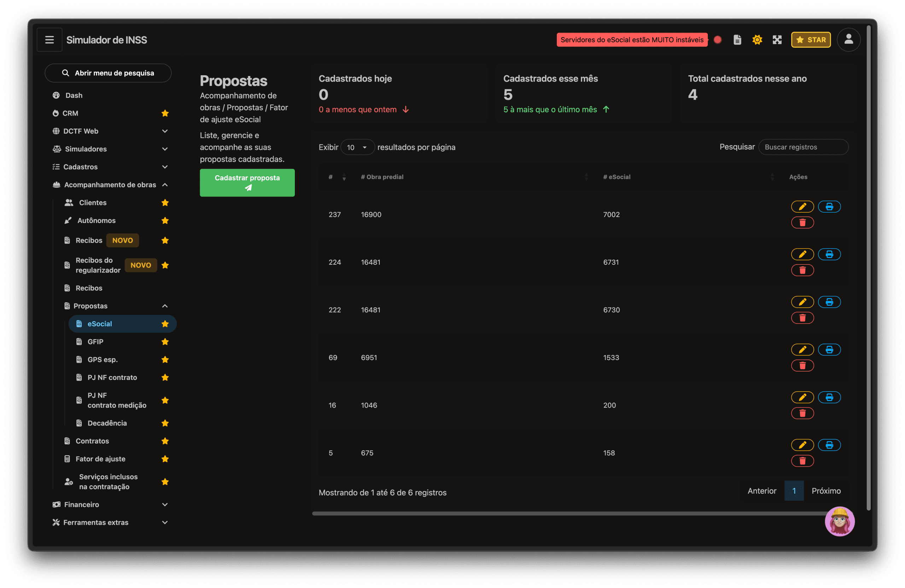Viewport: 905px width, 588px height.
Task: Click the Buscar registros search field
Action: [x=803, y=147]
